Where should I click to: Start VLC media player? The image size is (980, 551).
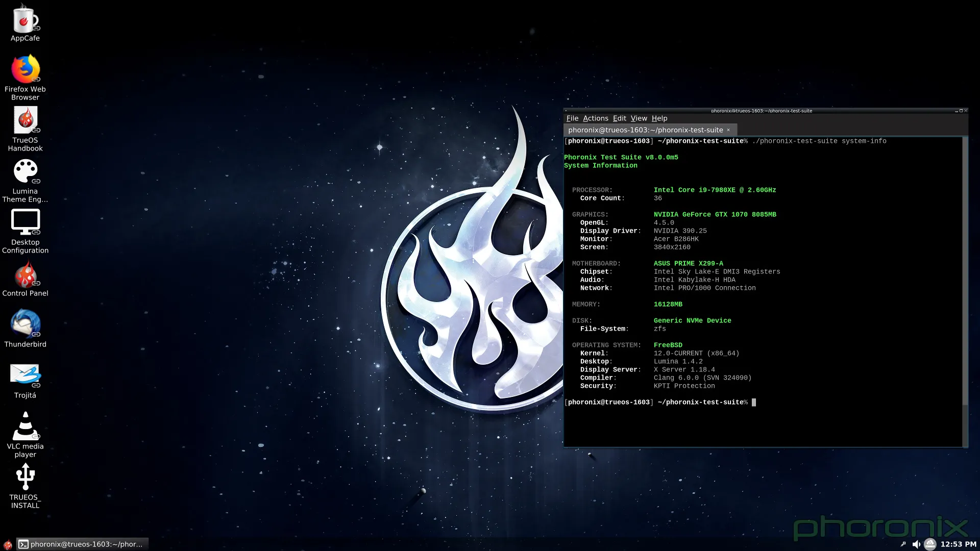(25, 425)
